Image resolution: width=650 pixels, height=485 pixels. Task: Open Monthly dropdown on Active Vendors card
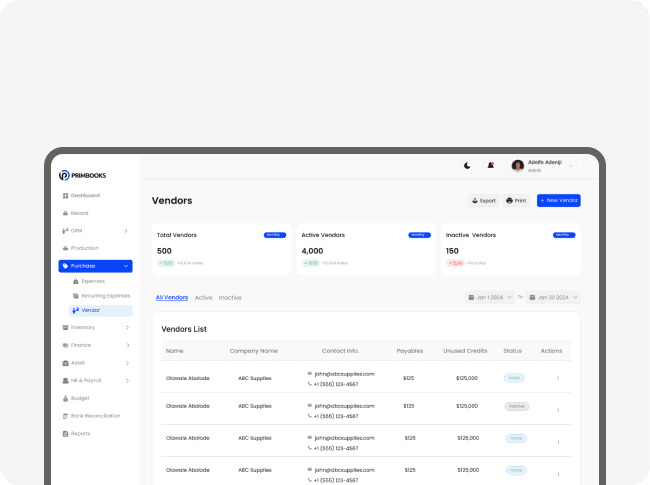click(420, 235)
